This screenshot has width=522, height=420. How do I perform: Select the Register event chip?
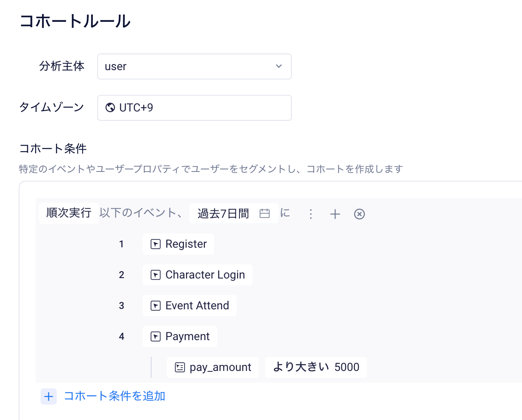pos(178,244)
